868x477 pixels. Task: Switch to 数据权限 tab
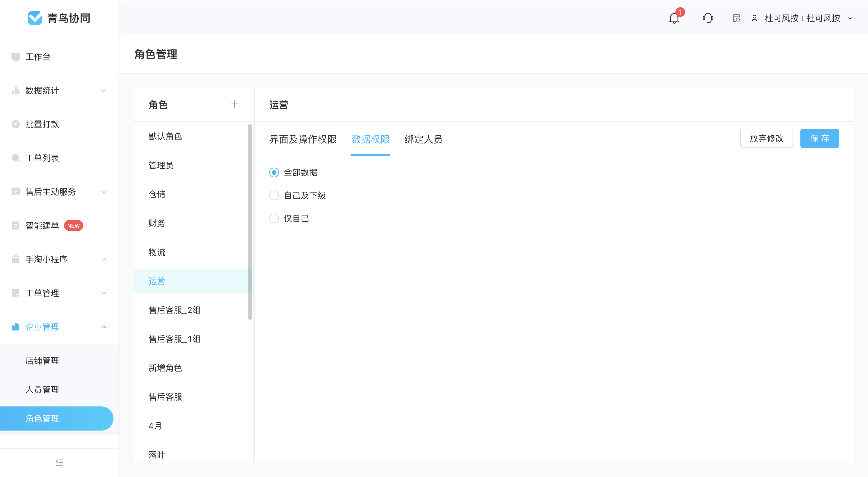[x=370, y=139]
